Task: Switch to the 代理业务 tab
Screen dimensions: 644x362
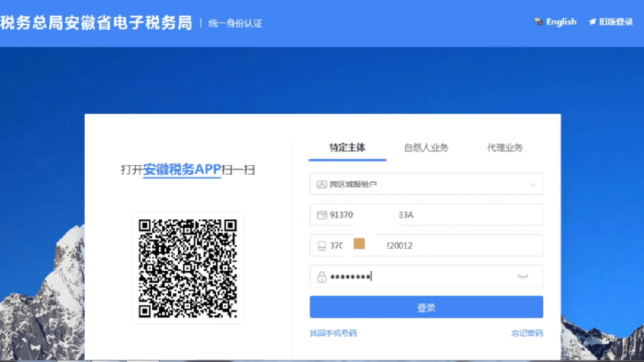Action: click(505, 148)
